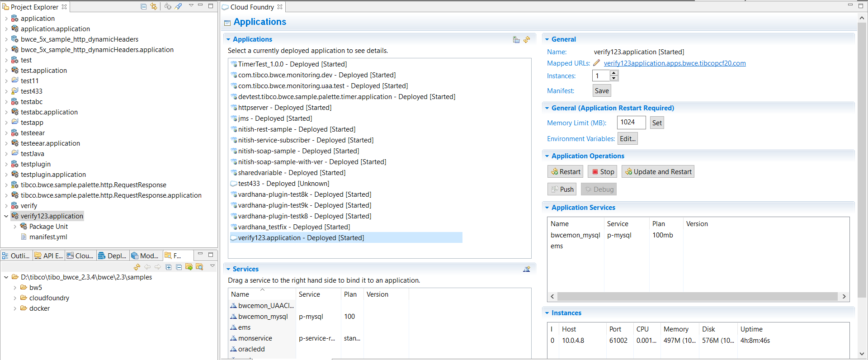
Task: Select the Project Explorer tab
Action: click(x=35, y=7)
